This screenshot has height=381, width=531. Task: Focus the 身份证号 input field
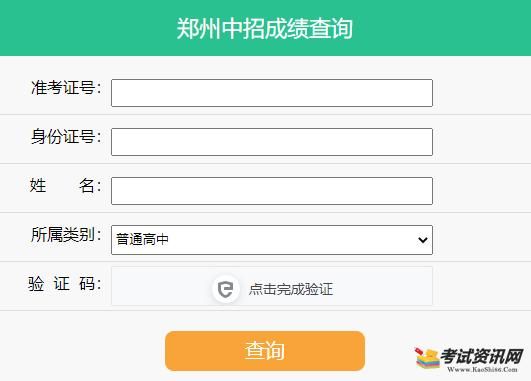(x=272, y=142)
